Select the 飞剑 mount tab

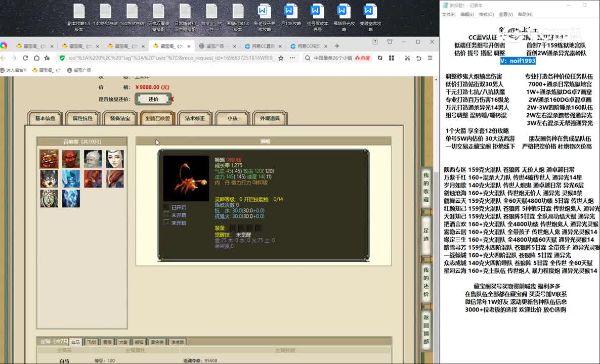click(92, 342)
